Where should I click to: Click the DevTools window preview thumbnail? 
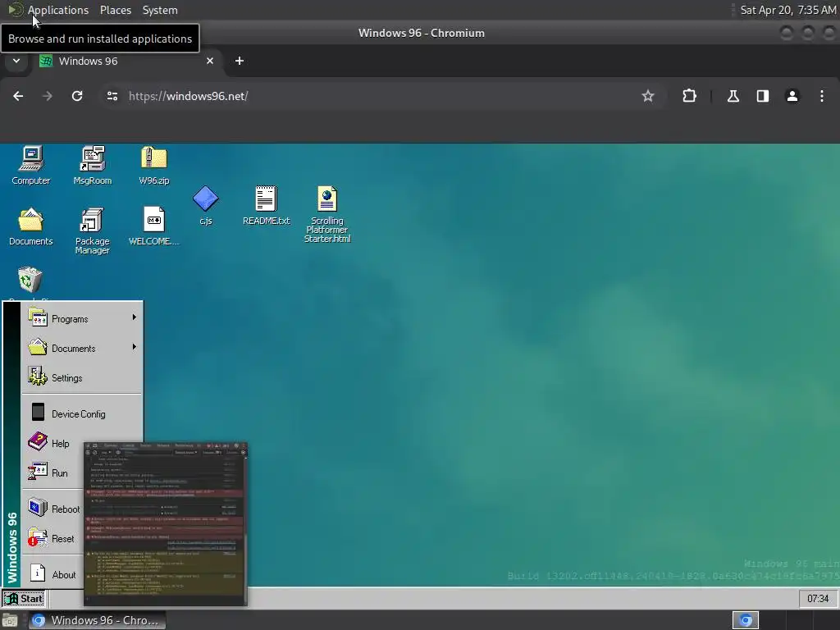[x=166, y=524]
